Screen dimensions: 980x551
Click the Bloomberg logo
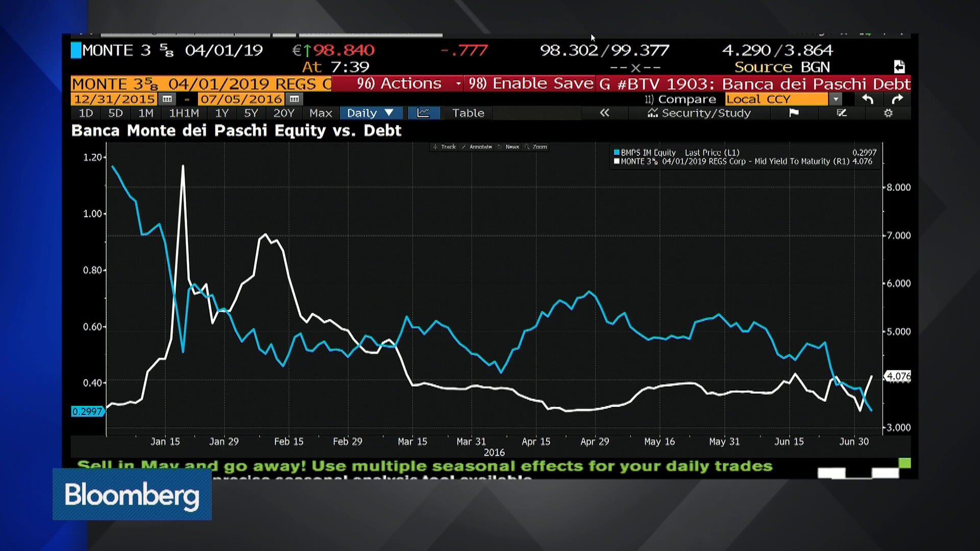pos(132,495)
